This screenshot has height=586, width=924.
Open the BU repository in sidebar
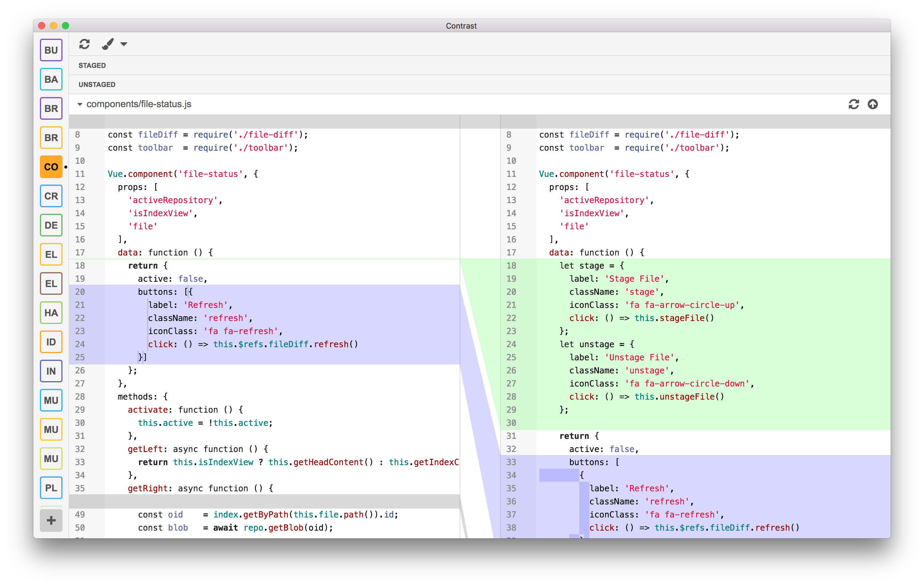click(x=51, y=50)
